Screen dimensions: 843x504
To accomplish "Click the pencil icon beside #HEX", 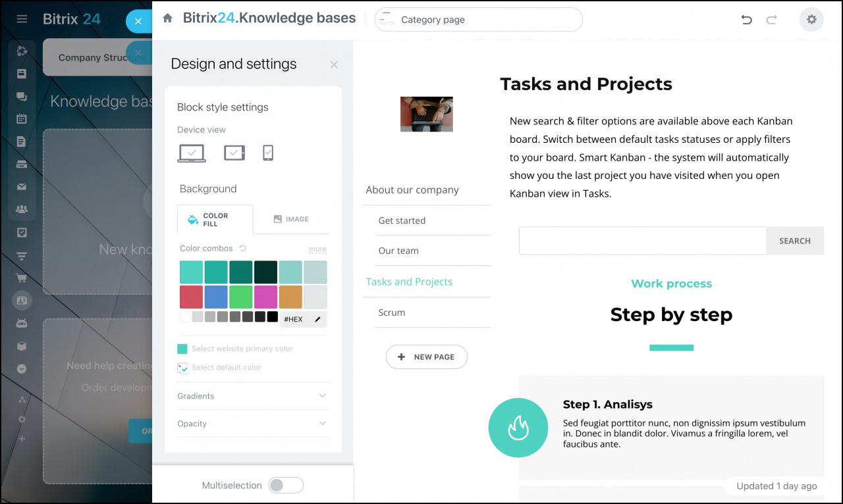I will 317,319.
